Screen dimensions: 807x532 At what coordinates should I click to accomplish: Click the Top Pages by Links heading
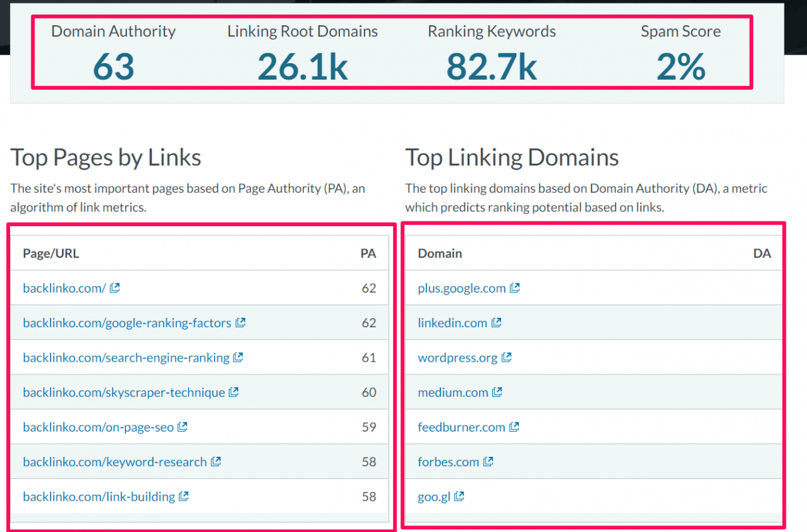106,158
